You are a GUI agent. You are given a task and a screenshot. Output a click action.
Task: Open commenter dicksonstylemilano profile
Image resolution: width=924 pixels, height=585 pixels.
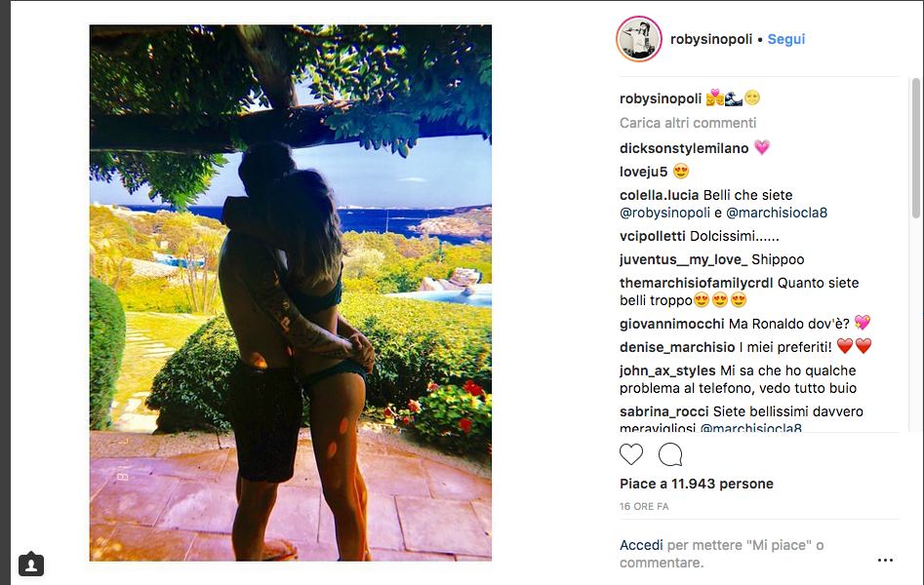[x=684, y=148]
